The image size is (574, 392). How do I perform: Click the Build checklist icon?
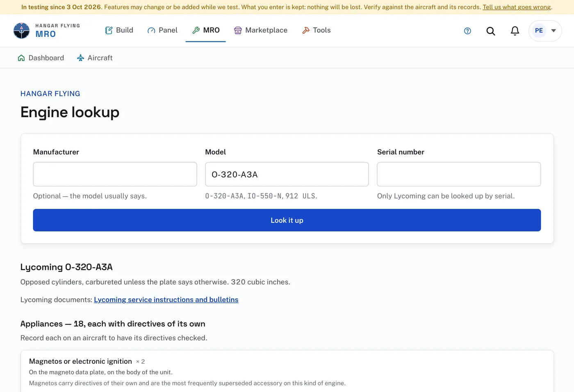tap(109, 30)
